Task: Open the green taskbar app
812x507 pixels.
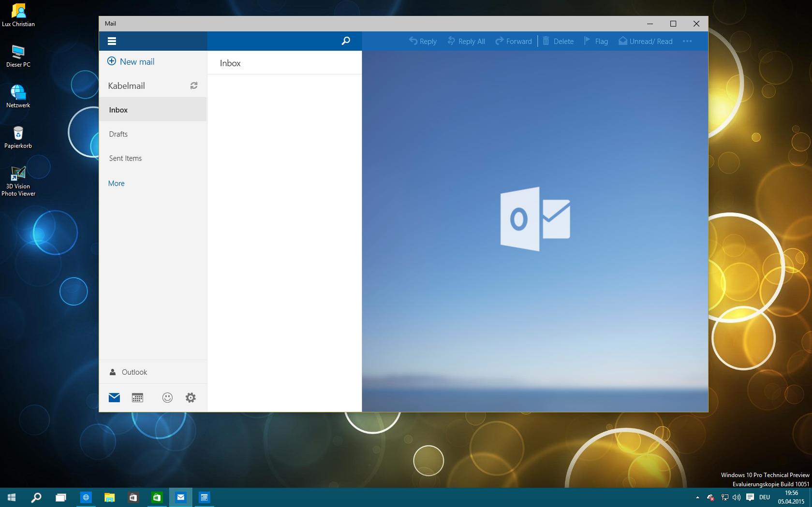Action: coord(157,497)
